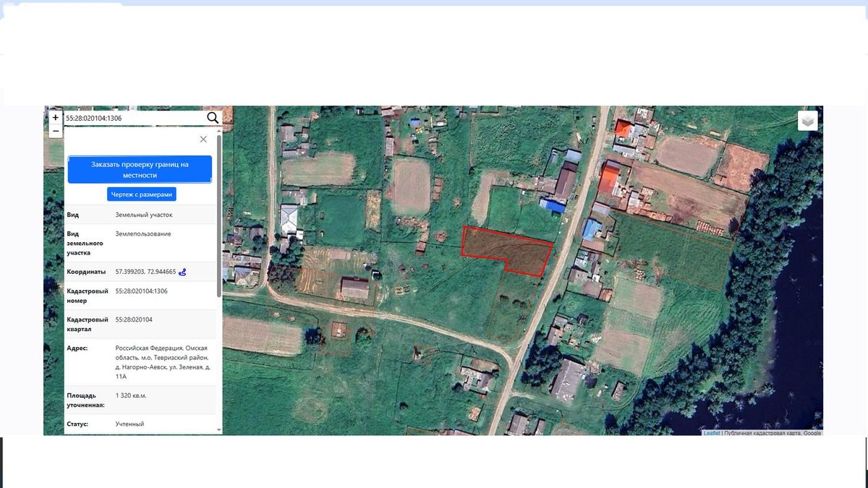Open 'Чертеж с размерами' drawing
The height and width of the screenshot is (488, 868).
pos(142,194)
